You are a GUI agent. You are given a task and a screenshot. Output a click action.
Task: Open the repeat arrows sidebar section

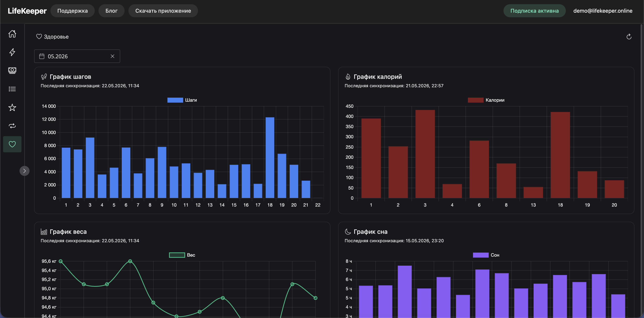(12, 126)
